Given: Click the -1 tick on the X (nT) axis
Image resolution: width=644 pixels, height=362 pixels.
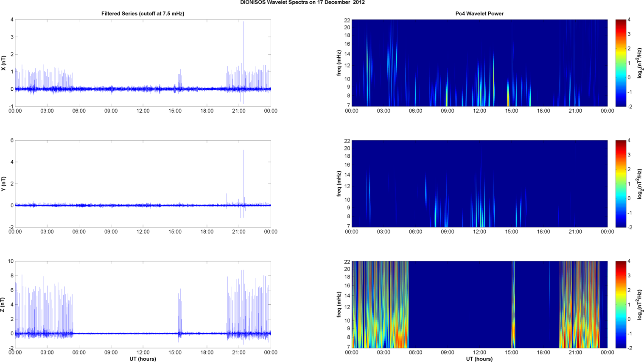Looking at the screenshot, I should pyautogui.click(x=11, y=106).
